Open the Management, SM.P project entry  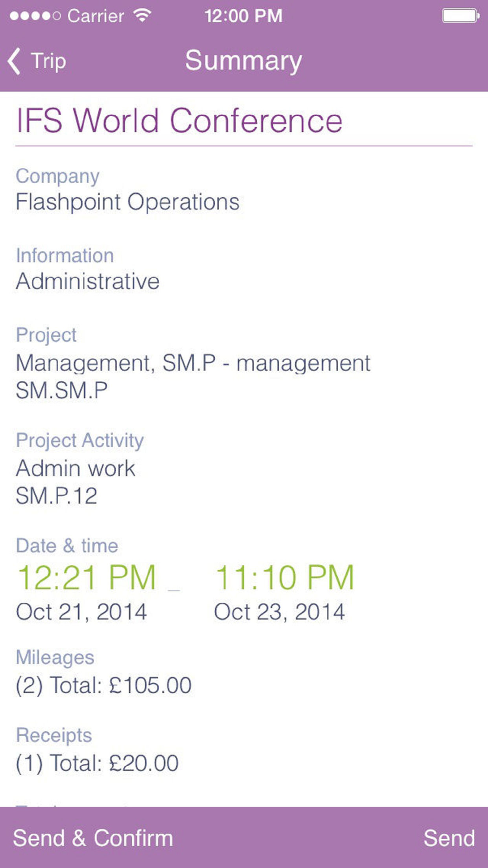(193, 376)
